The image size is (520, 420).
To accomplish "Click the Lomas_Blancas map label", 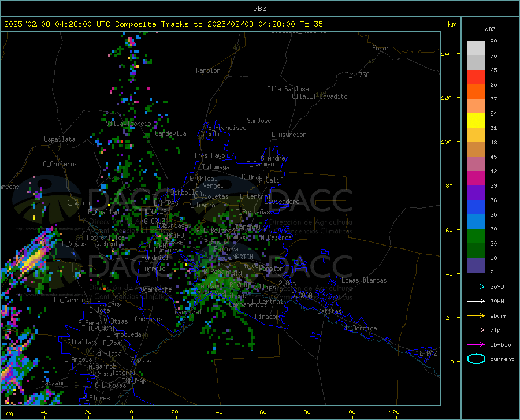I will (x=364, y=280).
